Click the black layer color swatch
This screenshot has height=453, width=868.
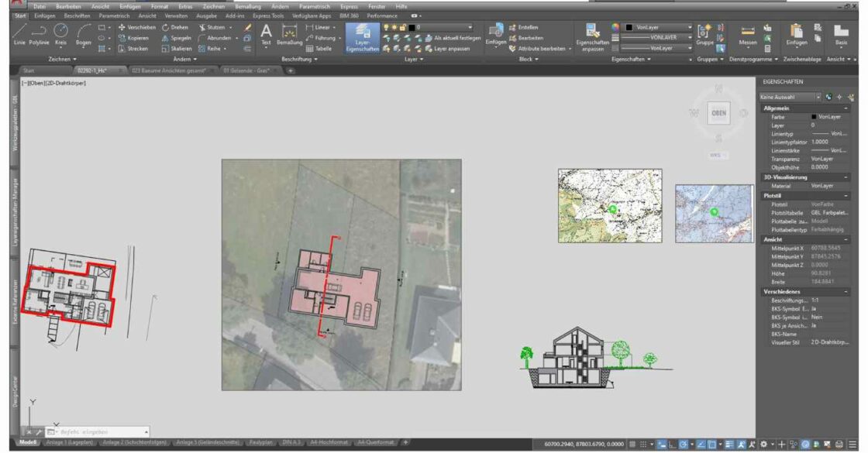(x=412, y=27)
